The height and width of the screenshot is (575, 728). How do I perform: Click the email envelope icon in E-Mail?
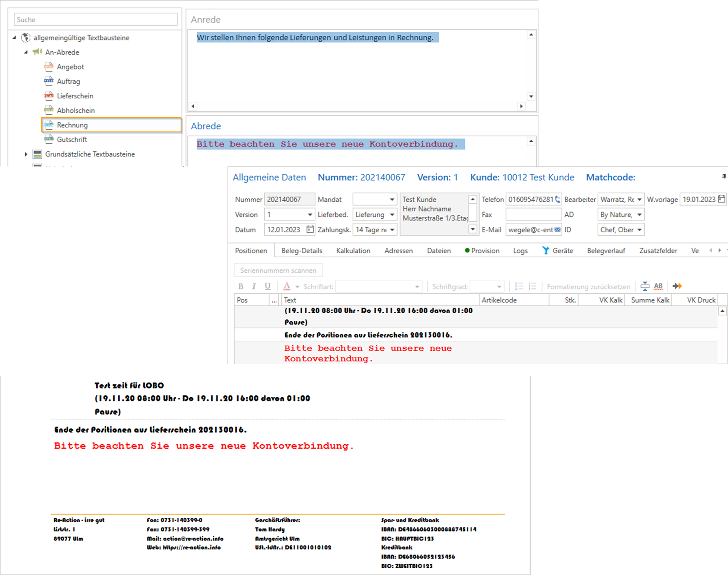557,230
